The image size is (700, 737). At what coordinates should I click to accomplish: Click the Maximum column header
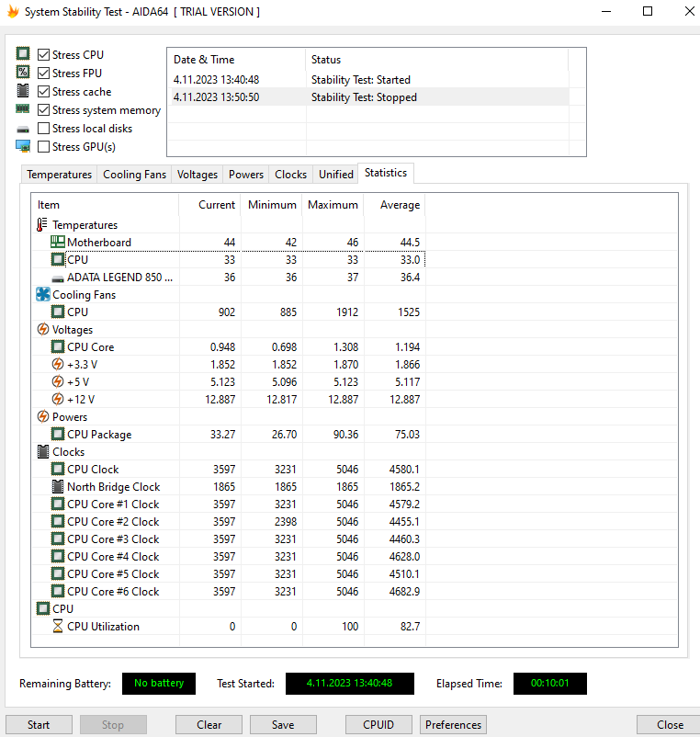333,205
